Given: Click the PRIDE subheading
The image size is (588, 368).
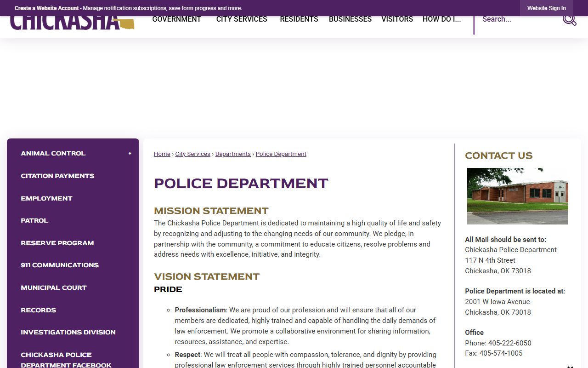Looking at the screenshot, I should [168, 289].
